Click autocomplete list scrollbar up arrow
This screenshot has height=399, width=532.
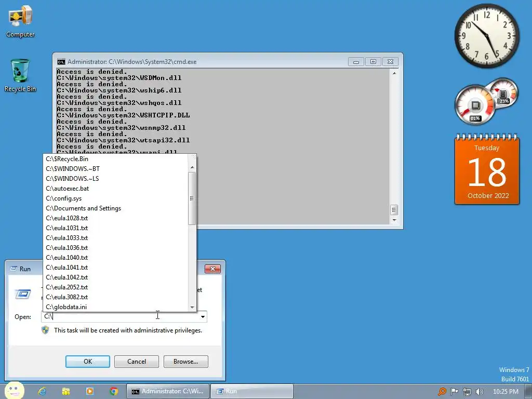192,167
